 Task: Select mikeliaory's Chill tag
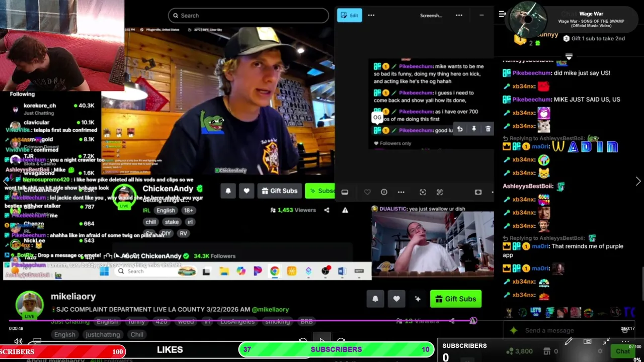137,335
